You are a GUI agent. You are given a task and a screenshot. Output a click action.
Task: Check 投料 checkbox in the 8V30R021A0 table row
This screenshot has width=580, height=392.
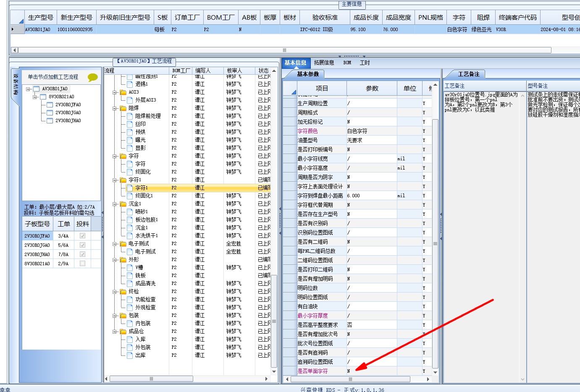[x=82, y=264]
